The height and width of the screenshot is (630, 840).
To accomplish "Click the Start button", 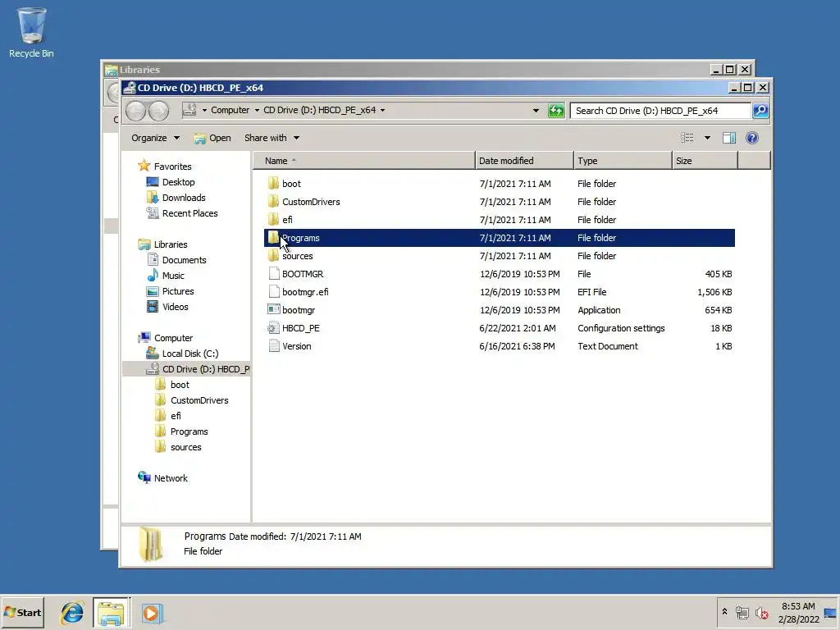I will click(22, 613).
